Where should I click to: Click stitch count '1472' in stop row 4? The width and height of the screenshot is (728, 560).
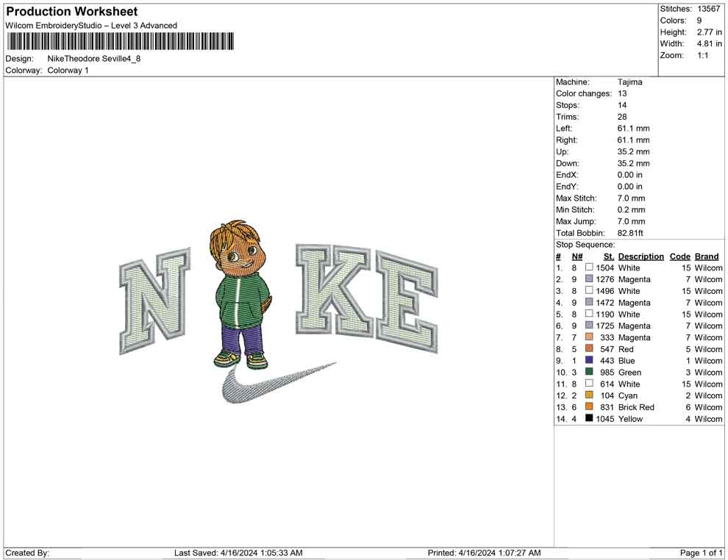point(605,303)
